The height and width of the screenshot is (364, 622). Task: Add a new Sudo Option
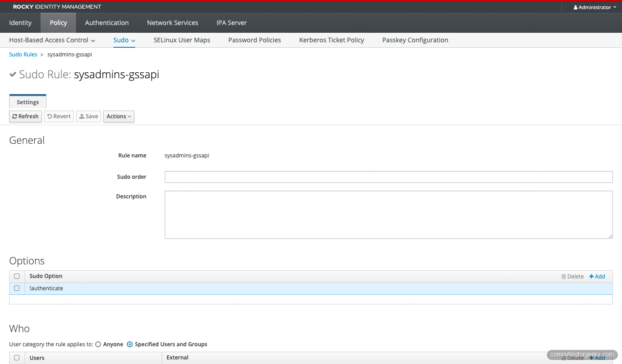tap(597, 277)
